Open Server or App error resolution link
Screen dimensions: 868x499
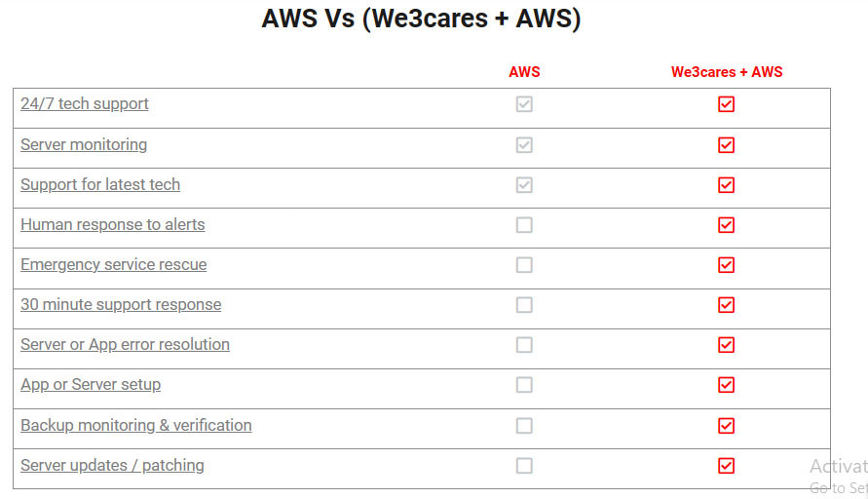pyautogui.click(x=125, y=344)
